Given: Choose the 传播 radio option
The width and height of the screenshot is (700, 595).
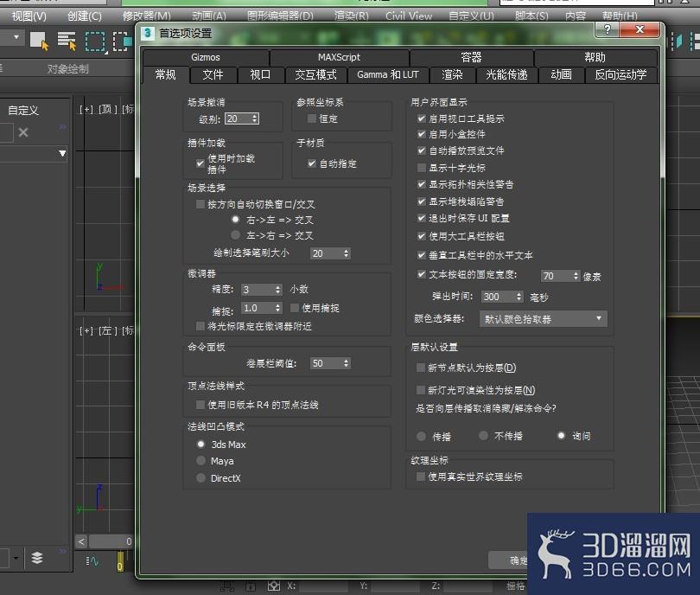Looking at the screenshot, I should (421, 437).
